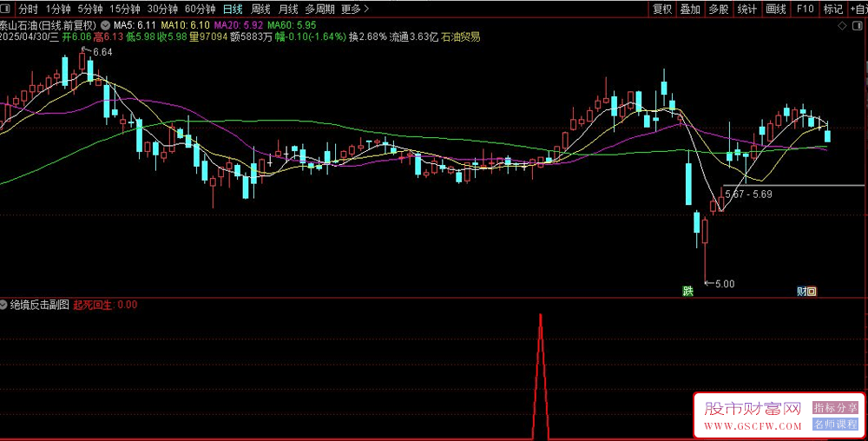Viewport: 868px width, 441px height.
Task: Select the 60分钟 period tab
Action: coord(200,9)
